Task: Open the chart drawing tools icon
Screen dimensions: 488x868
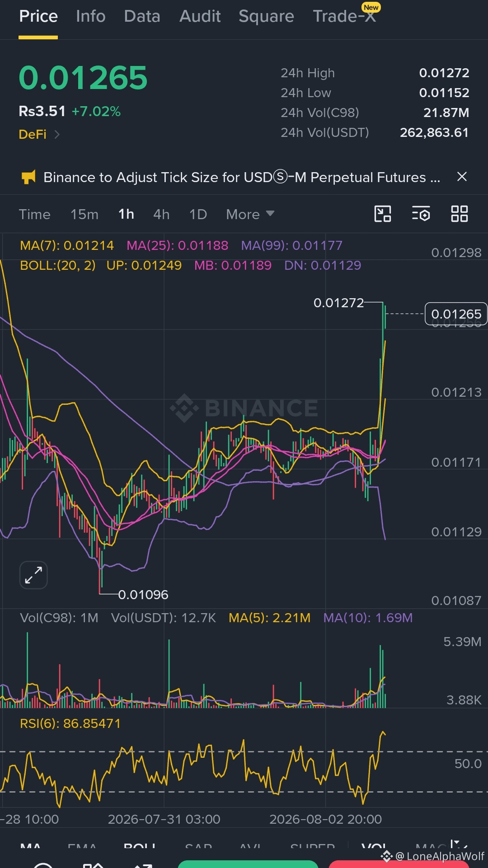Action: click(383, 214)
